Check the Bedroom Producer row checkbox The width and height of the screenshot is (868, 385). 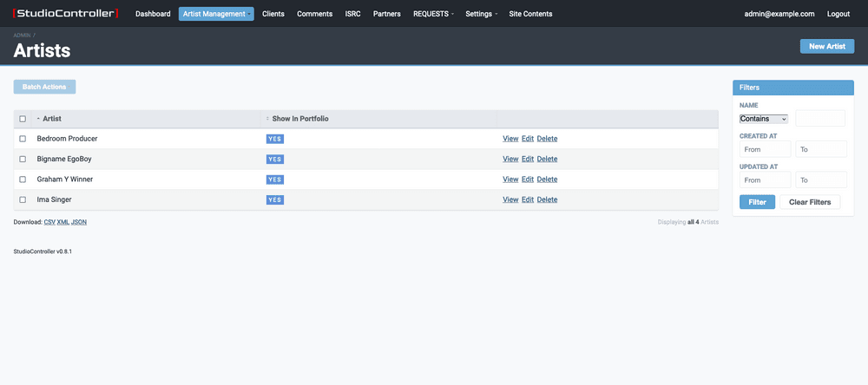[x=23, y=139]
